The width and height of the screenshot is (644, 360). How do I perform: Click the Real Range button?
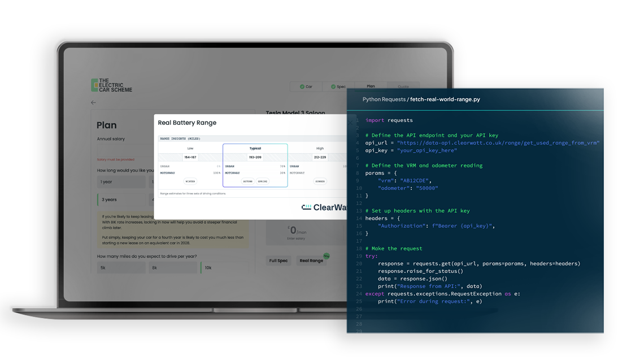click(312, 261)
